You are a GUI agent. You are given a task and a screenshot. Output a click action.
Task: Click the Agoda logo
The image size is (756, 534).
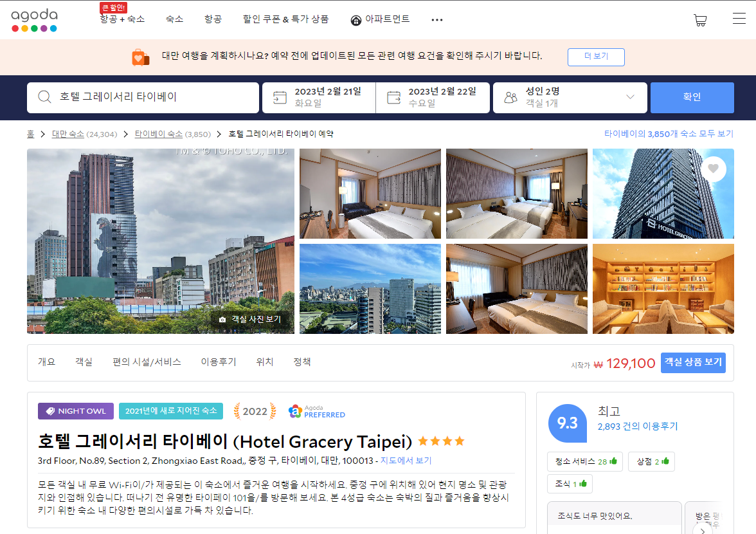click(x=34, y=20)
